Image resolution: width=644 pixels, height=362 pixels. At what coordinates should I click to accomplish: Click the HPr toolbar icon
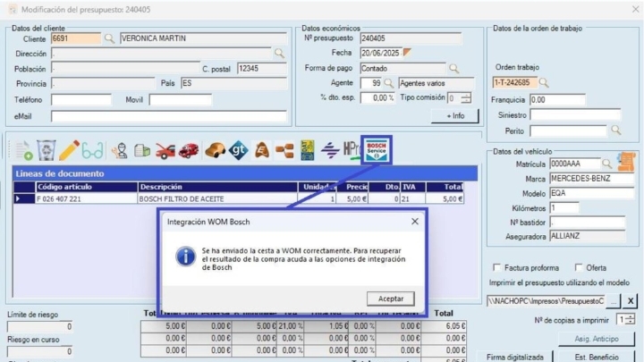click(352, 150)
